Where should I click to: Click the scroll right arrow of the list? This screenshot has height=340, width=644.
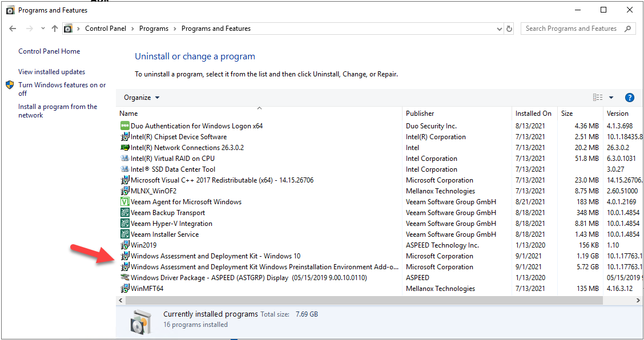click(638, 301)
